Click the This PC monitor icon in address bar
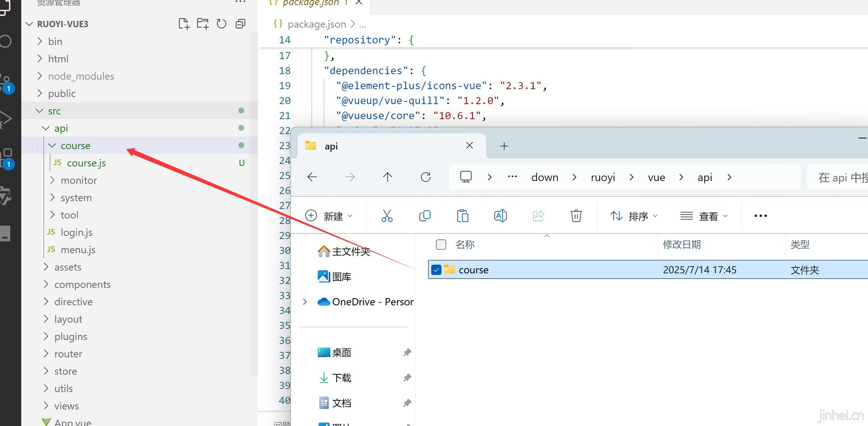 [x=466, y=177]
